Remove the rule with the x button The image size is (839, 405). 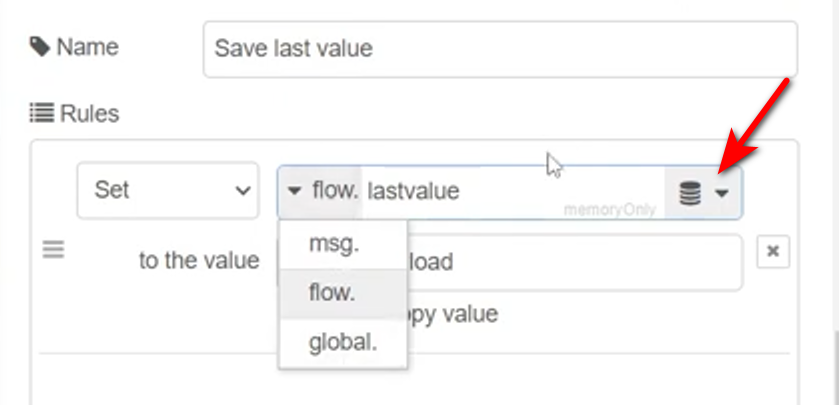point(772,253)
